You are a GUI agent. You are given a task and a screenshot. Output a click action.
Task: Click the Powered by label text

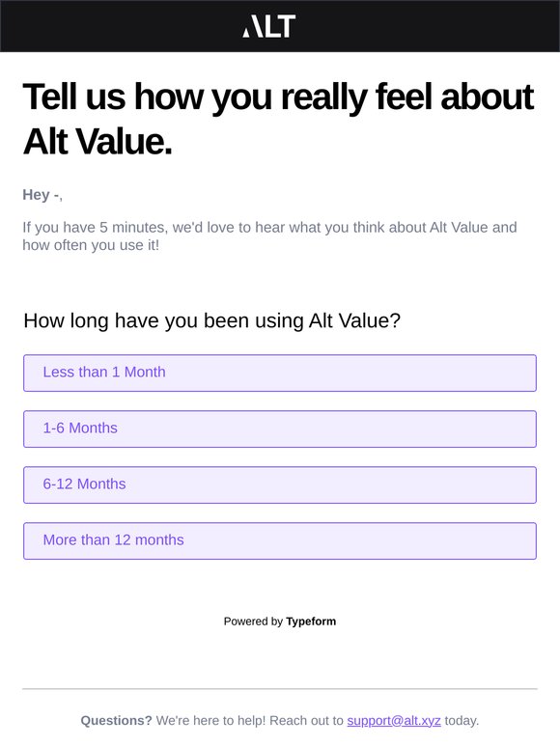pos(253,622)
